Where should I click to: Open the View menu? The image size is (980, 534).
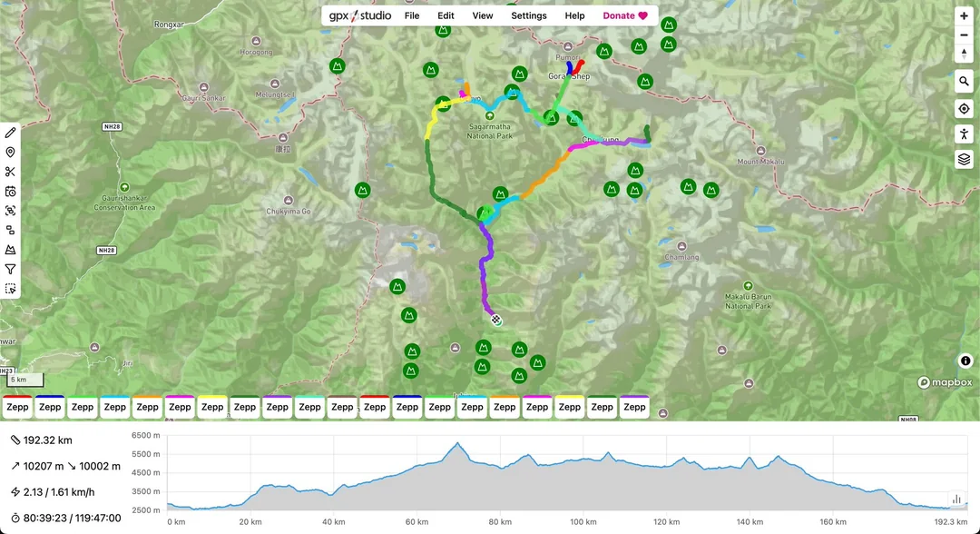(483, 15)
